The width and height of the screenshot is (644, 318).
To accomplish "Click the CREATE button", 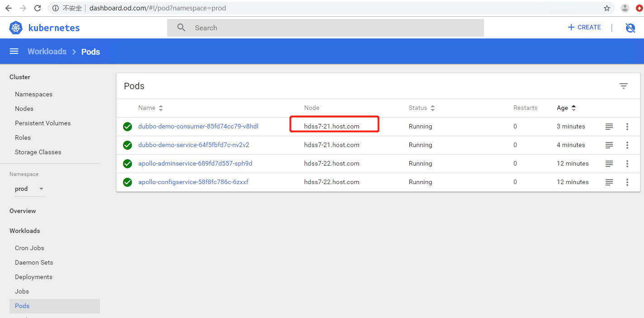I will [584, 28].
